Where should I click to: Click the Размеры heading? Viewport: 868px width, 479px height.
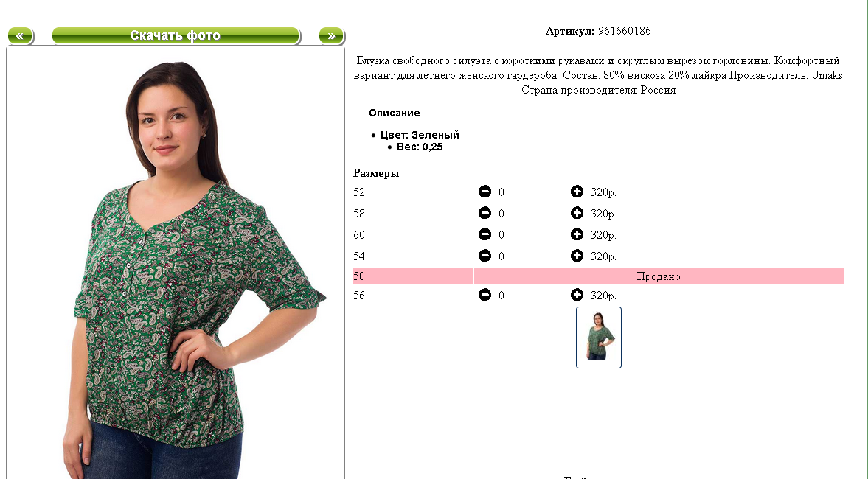pos(376,173)
